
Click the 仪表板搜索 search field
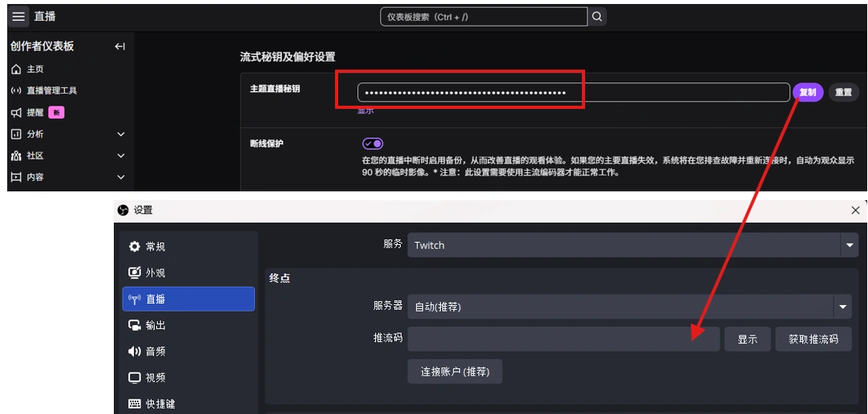point(484,17)
